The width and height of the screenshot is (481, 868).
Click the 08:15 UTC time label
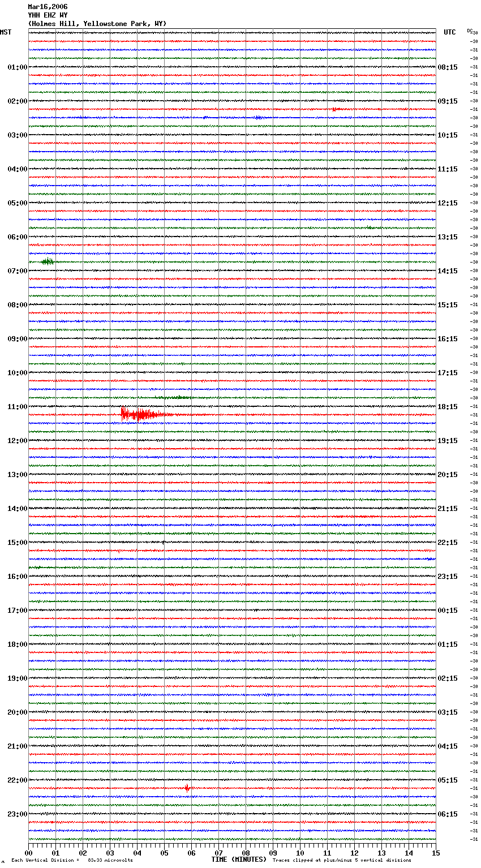(448, 67)
